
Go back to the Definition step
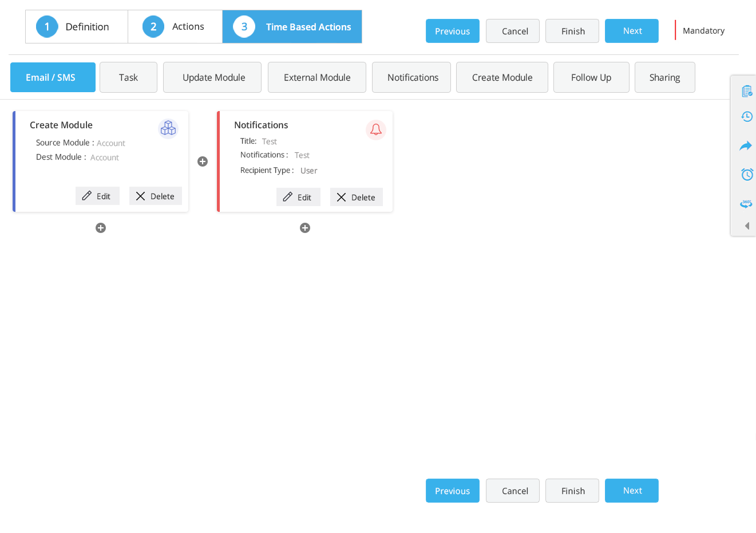tap(76, 26)
